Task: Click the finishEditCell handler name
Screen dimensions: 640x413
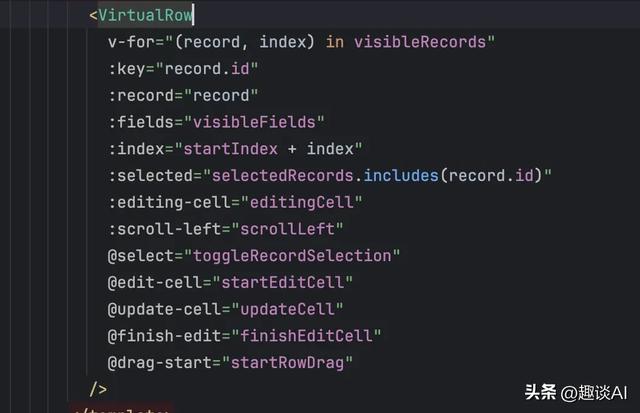Action: (x=306, y=336)
